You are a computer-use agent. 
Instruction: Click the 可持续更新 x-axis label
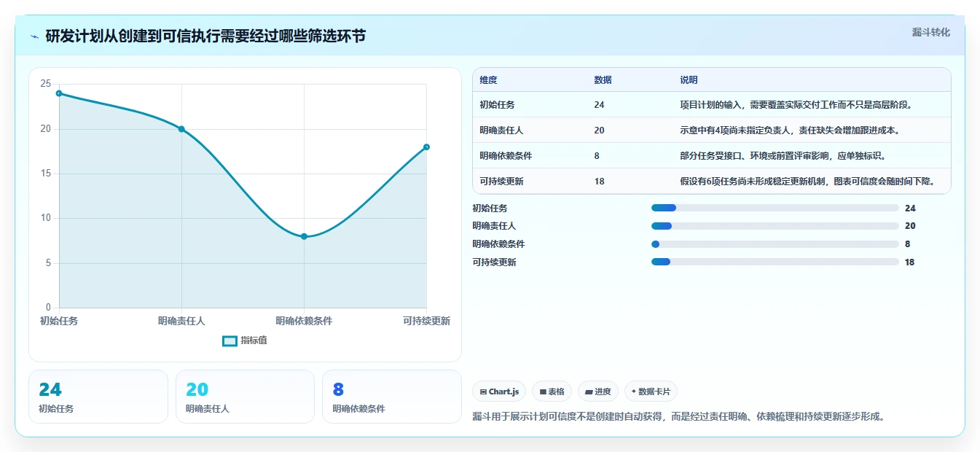tap(426, 321)
